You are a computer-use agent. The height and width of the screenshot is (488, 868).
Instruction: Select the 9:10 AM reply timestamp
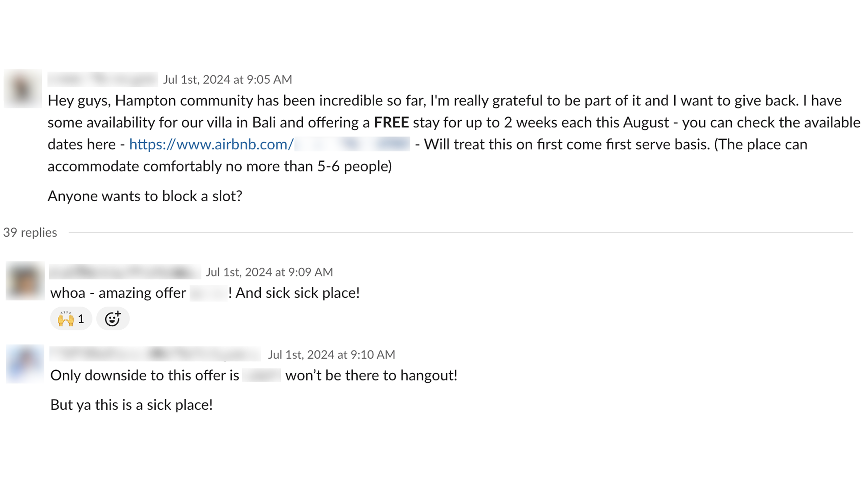[331, 355]
